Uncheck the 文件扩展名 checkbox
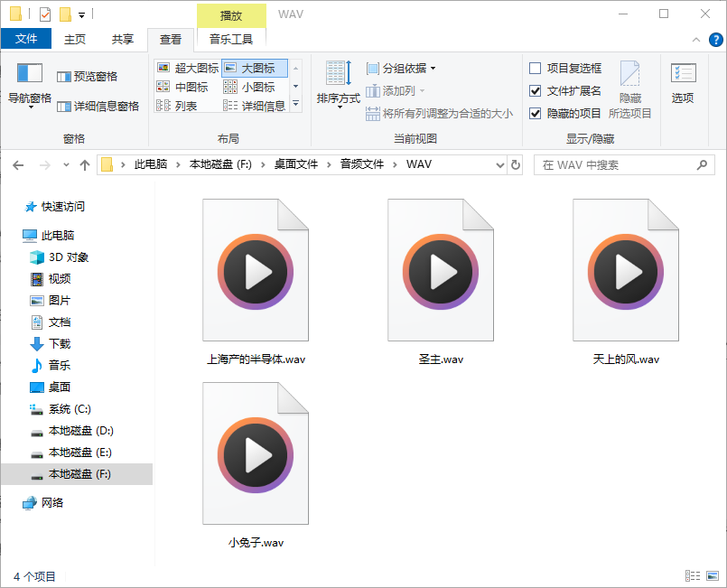Viewport: 727px width, 588px height. [535, 91]
